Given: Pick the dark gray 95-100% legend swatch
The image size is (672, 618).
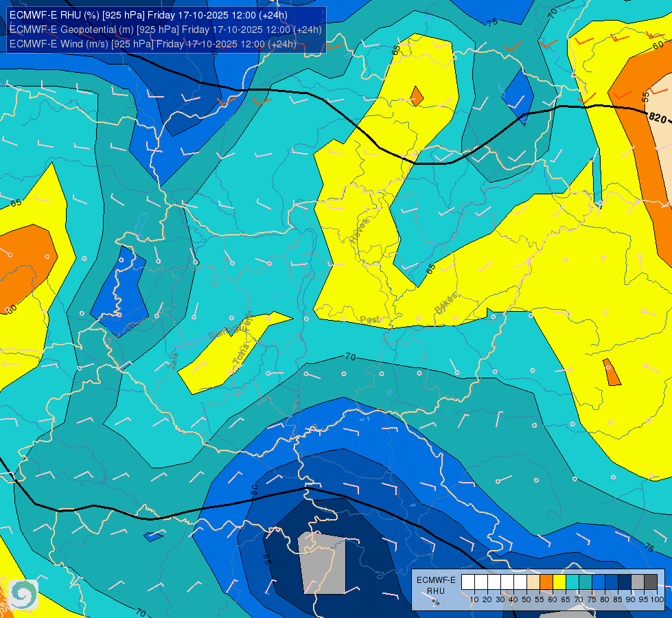Looking at the screenshot, I should [x=651, y=582].
